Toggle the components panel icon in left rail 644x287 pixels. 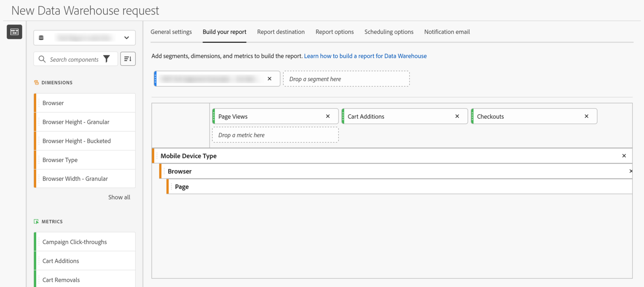(x=14, y=32)
